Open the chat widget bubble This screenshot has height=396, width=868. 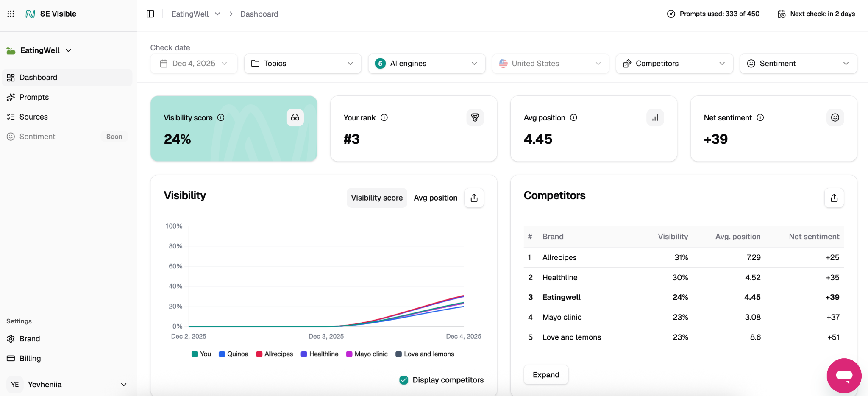tap(843, 376)
